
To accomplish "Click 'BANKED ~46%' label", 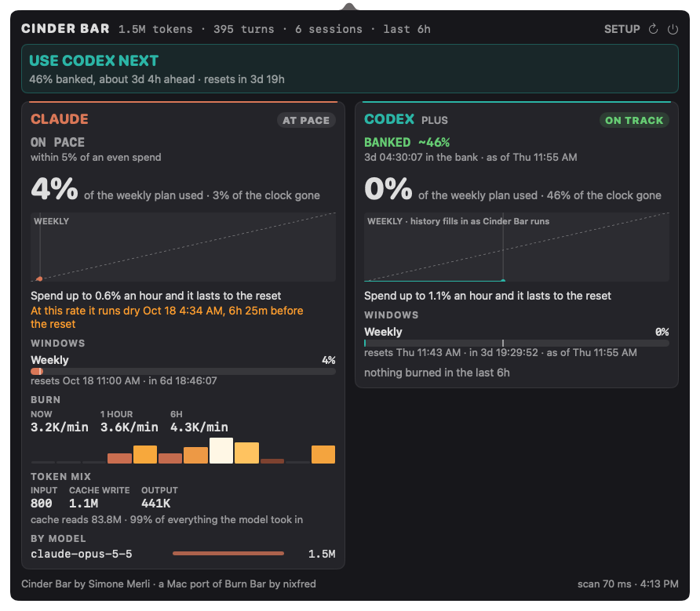I will [407, 143].
